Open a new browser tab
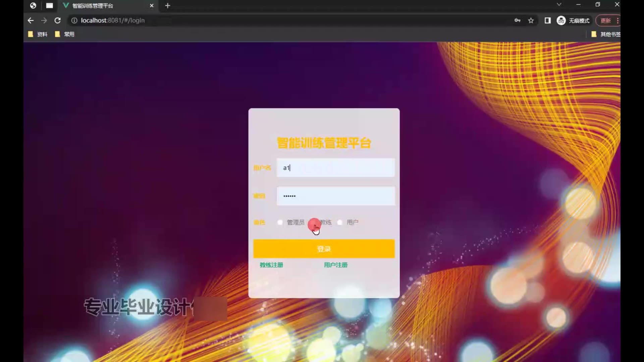 point(168,6)
